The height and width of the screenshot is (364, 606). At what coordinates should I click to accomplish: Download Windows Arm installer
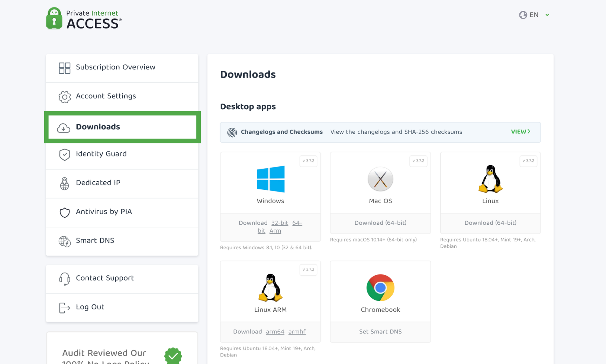click(x=275, y=231)
